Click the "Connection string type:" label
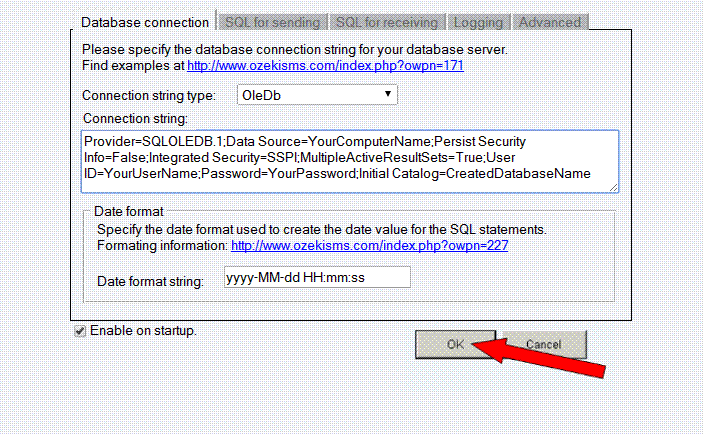704x434 pixels. pos(148,96)
